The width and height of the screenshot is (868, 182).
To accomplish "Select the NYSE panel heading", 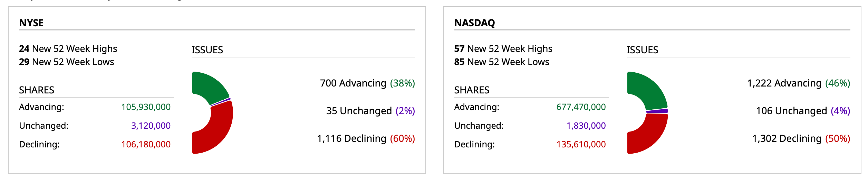I will point(31,23).
